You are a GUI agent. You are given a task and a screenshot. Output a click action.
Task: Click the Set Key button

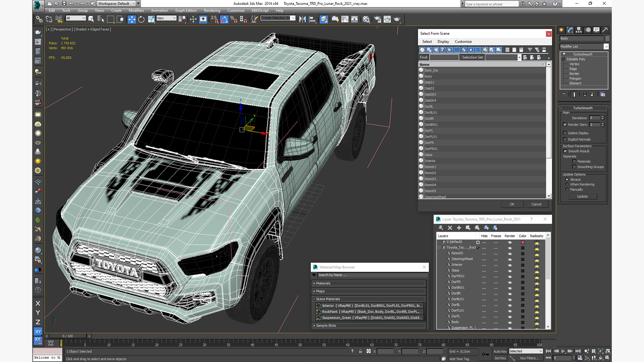(x=500, y=358)
